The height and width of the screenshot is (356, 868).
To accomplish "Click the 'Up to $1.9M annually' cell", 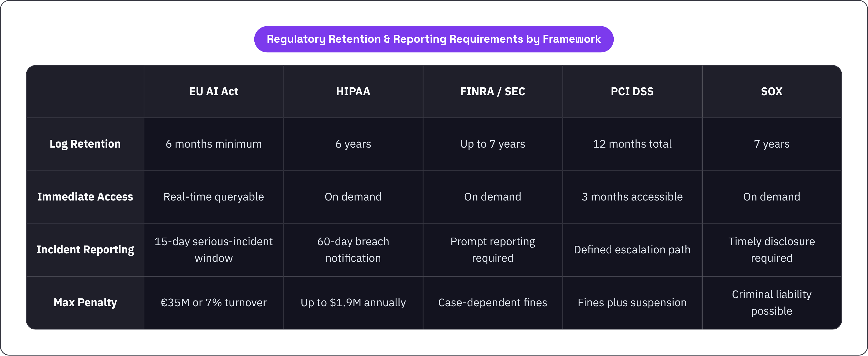I will click(x=353, y=303).
